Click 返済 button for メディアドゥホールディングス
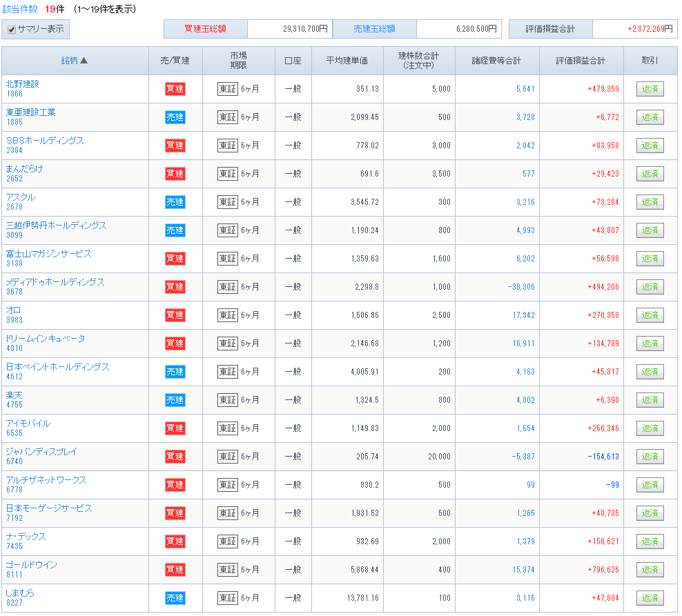Image resolution: width=682 pixels, height=616 pixels. coord(650,286)
